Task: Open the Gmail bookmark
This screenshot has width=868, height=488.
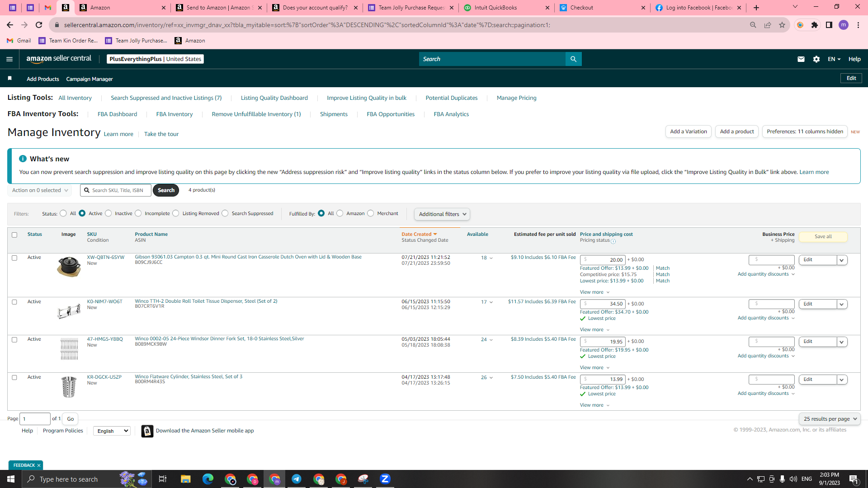Action: click(19, 41)
